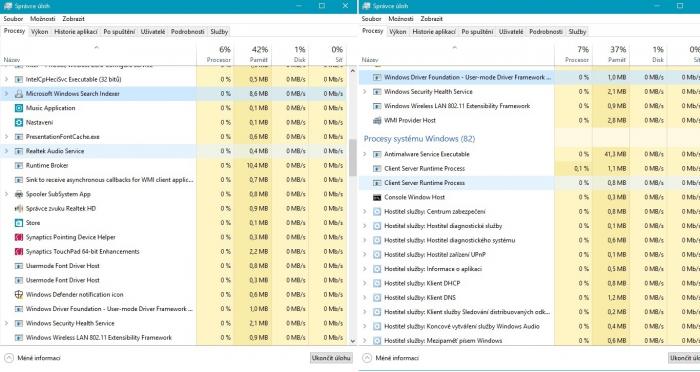Click the Synaptics Pointing Device Helper icon
The image size is (700, 372).
coord(19,237)
